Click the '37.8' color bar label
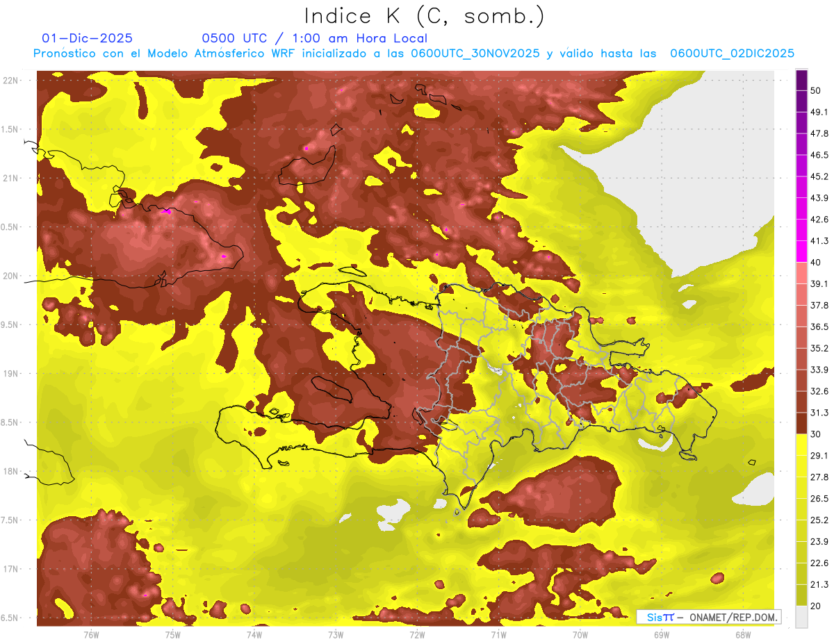Screen dimensions: 834x644 click(x=819, y=305)
